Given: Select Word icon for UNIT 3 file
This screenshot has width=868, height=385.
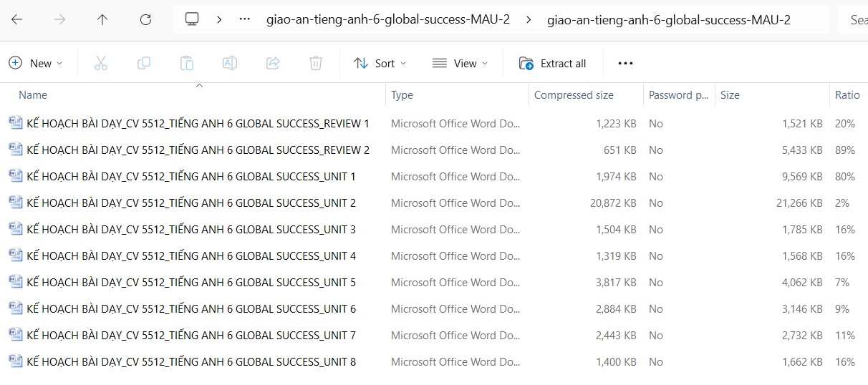Looking at the screenshot, I should point(16,229).
